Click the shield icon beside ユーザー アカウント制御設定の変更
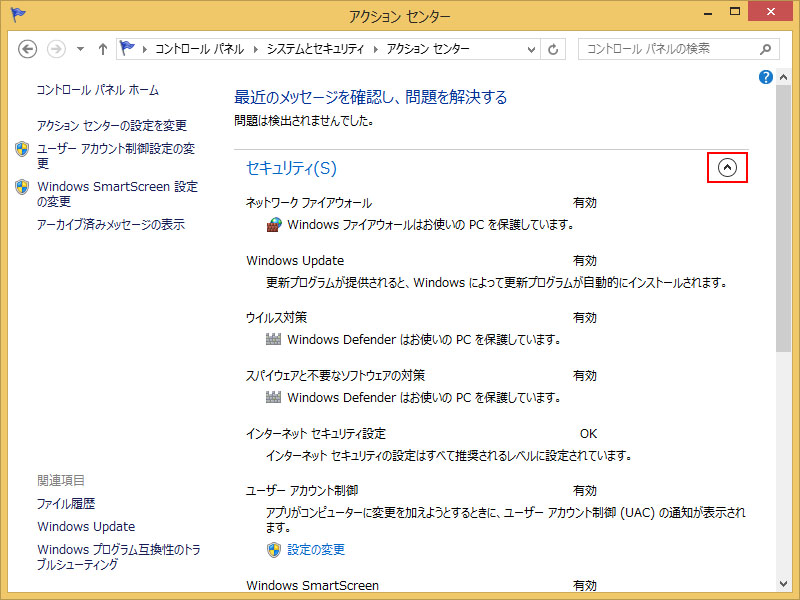This screenshot has height=600, width=800. tap(22, 149)
